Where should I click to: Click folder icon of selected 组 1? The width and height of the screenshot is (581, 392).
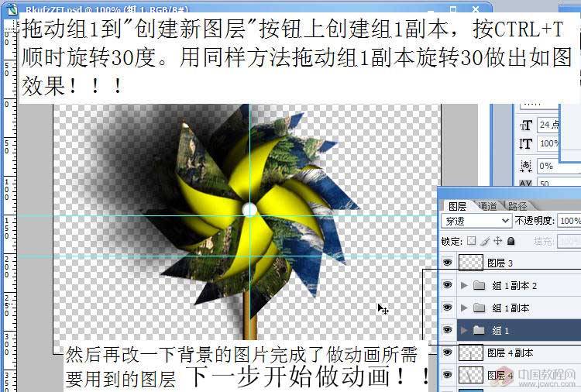(x=480, y=330)
